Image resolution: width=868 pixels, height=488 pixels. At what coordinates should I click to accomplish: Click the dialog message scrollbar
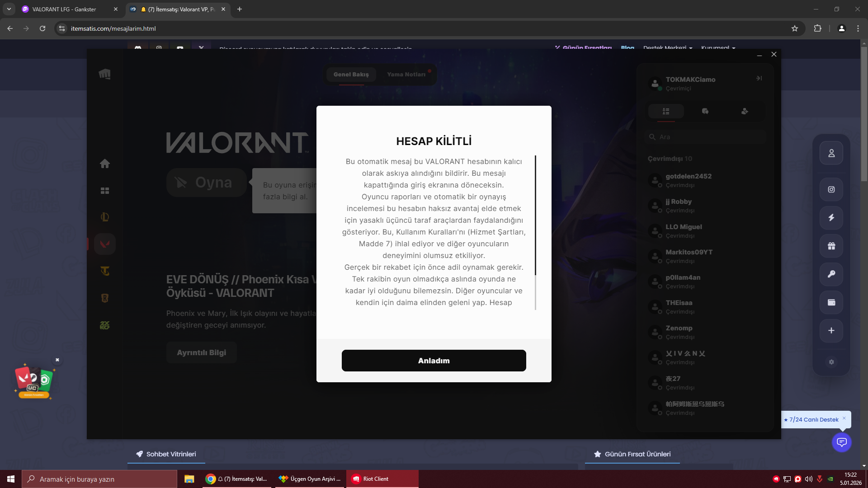pos(535,215)
